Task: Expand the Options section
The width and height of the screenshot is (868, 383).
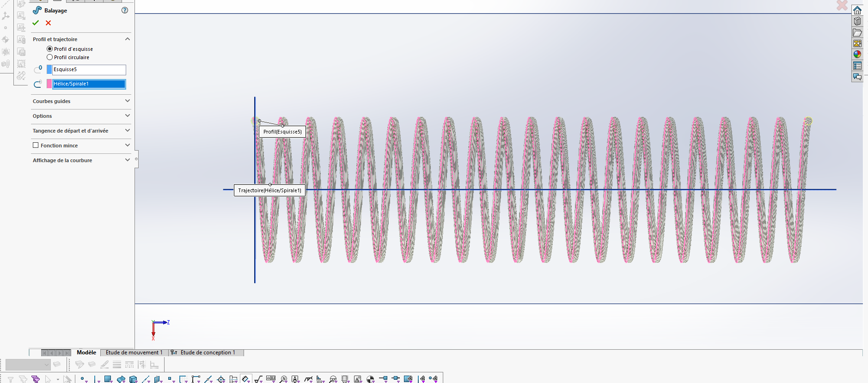Action: pos(128,116)
